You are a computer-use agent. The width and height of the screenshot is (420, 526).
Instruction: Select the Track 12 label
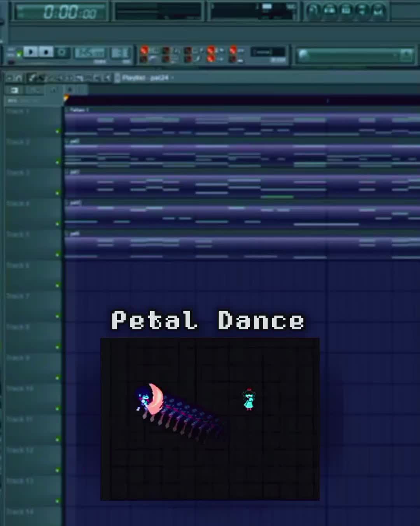point(20,450)
